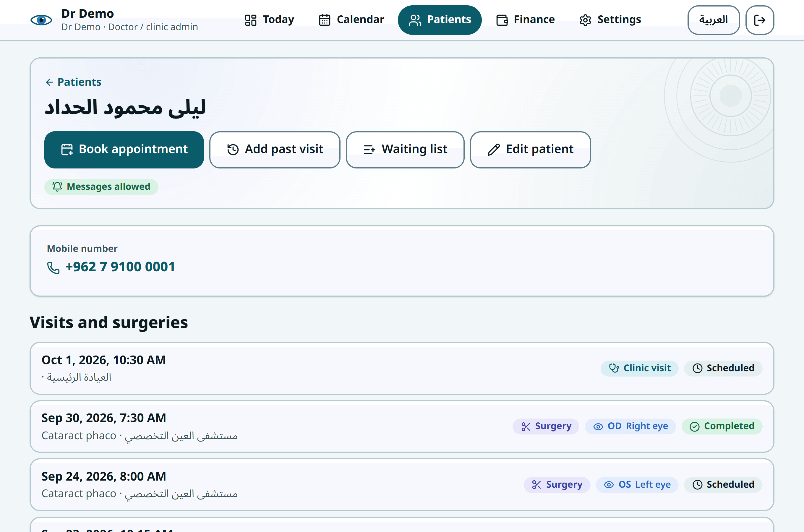Open the Sep 30, 2026, 7:30 AM surgery card

[402, 426]
